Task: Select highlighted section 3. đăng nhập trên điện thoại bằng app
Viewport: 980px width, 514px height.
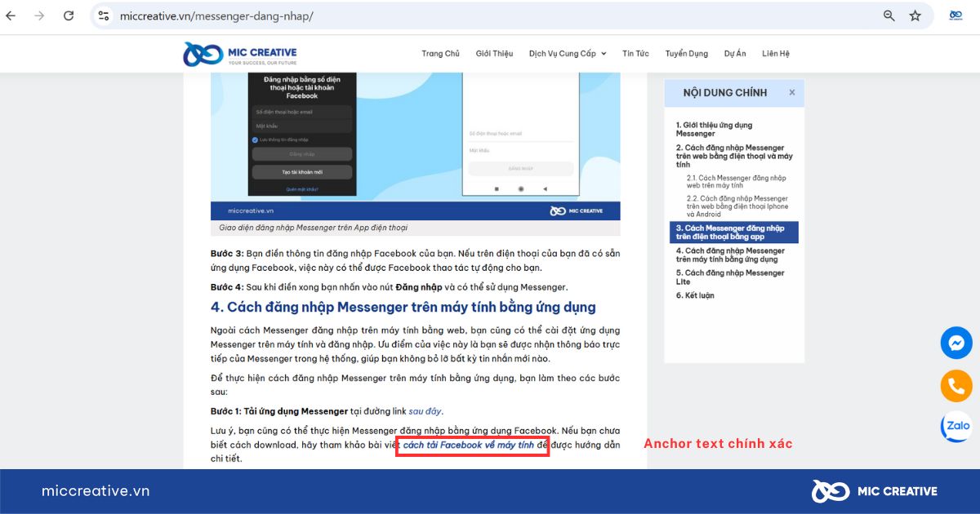Action: tap(734, 233)
